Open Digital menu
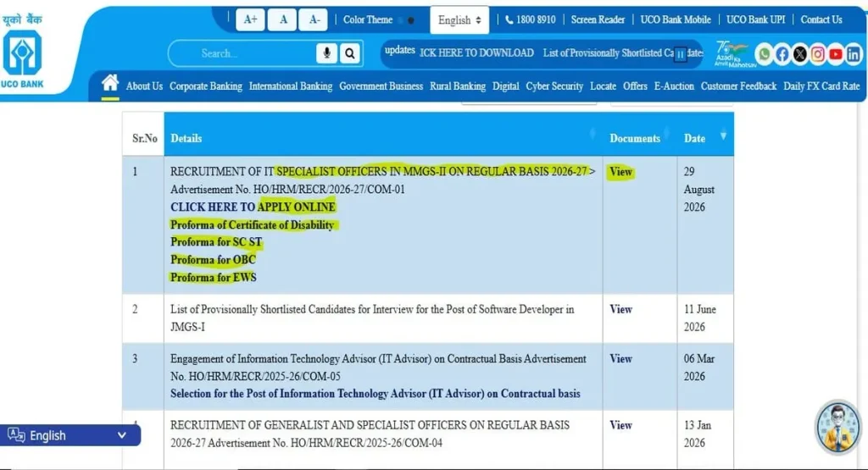Screen dimensions: 868x470 click(x=506, y=86)
